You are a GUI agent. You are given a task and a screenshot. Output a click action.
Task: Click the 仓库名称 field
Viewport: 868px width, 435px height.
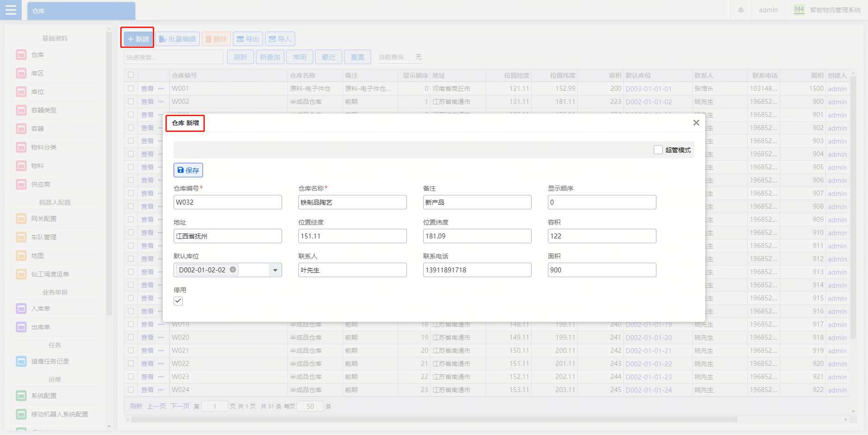click(x=353, y=202)
